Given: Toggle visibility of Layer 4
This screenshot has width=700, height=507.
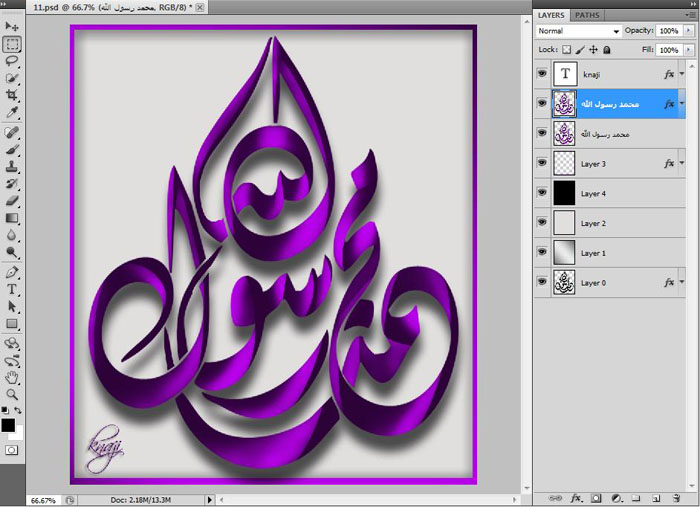Looking at the screenshot, I should click(x=542, y=193).
